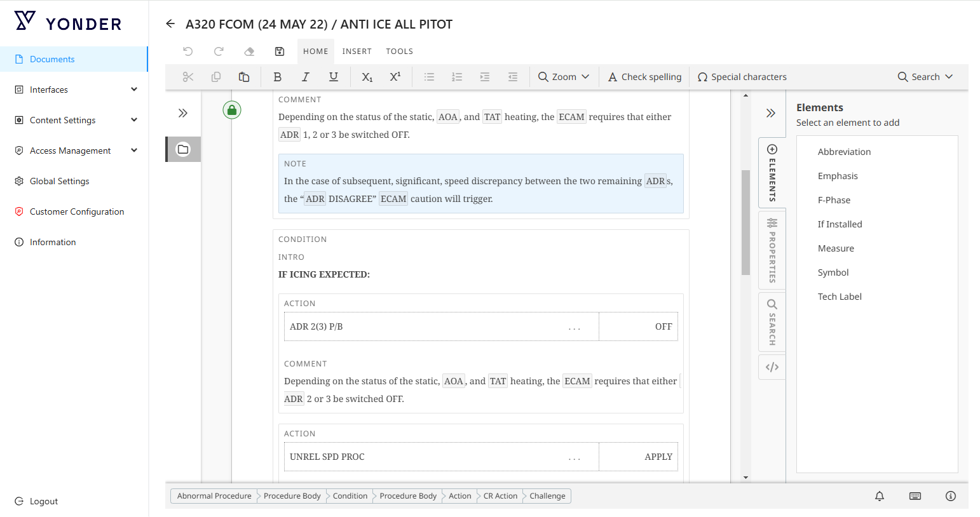Switch to the HOME ribbon tab
980x517 pixels.
[316, 51]
